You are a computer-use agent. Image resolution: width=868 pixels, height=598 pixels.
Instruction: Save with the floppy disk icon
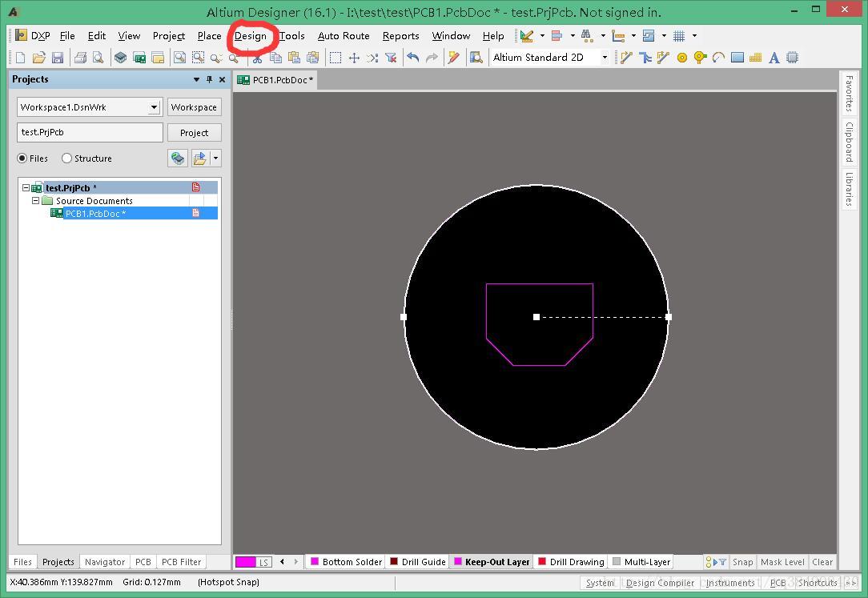pos(58,58)
